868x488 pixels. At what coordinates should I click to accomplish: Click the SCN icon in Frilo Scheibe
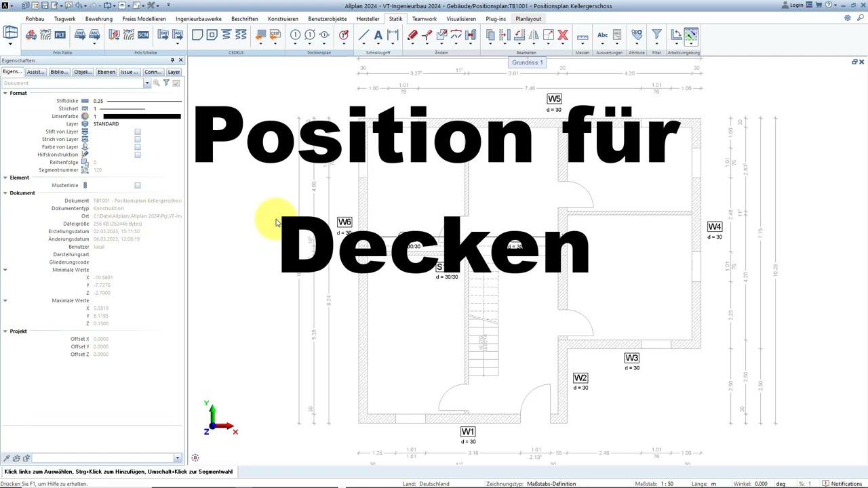(x=143, y=35)
